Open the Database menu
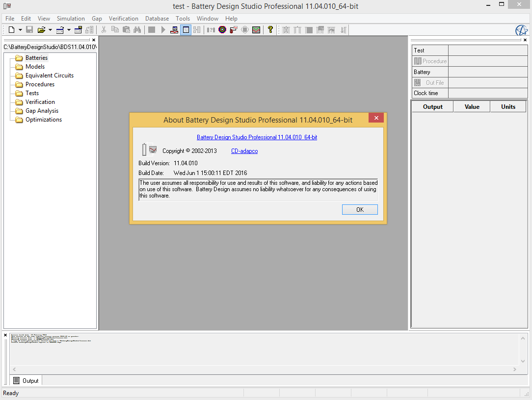Image resolution: width=532 pixels, height=400 pixels. (157, 19)
